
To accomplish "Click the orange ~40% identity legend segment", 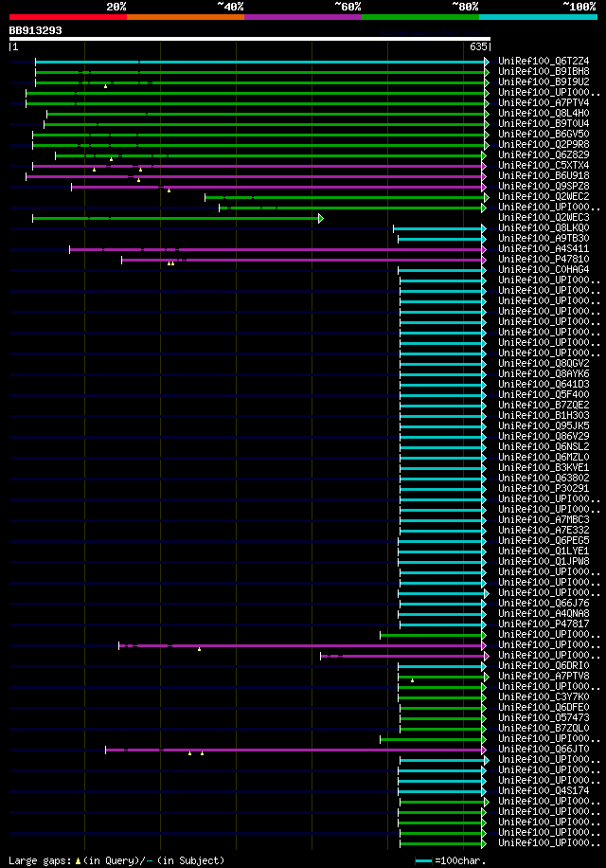I will pos(186,17).
